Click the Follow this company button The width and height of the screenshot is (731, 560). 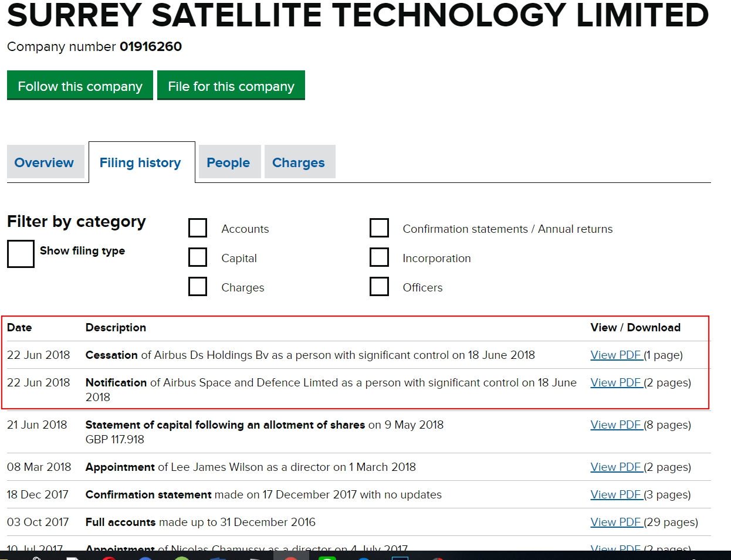(x=80, y=86)
